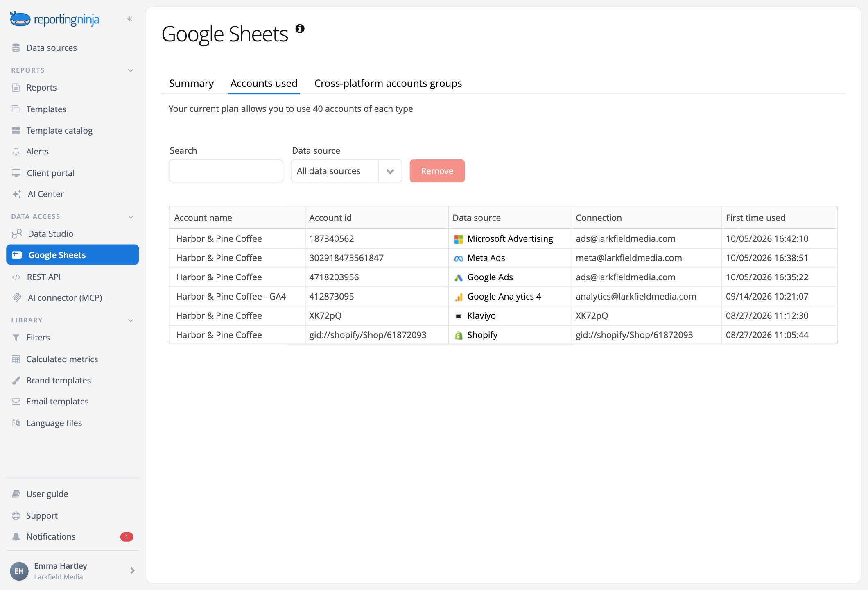
Task: Click the AI Center sparkle icon
Action: point(17,194)
